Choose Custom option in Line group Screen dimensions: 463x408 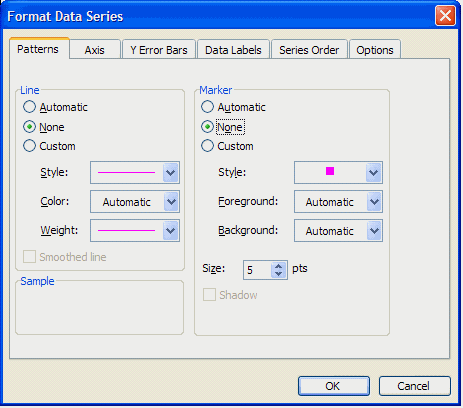coord(29,146)
